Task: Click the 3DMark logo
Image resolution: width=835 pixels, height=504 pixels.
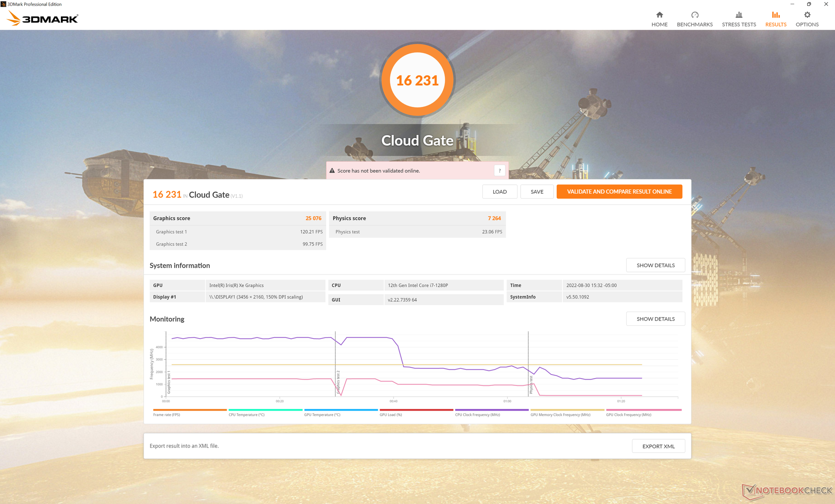Action: pyautogui.click(x=43, y=19)
